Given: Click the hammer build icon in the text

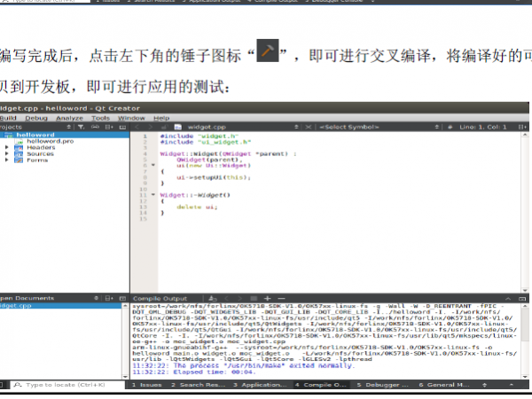Looking at the screenshot, I should (x=268, y=51).
